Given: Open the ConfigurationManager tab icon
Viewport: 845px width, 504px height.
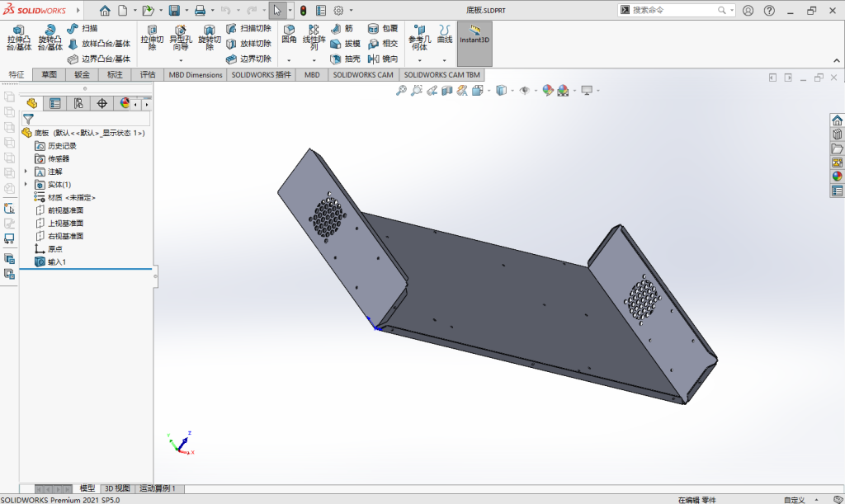Looking at the screenshot, I should click(x=78, y=103).
